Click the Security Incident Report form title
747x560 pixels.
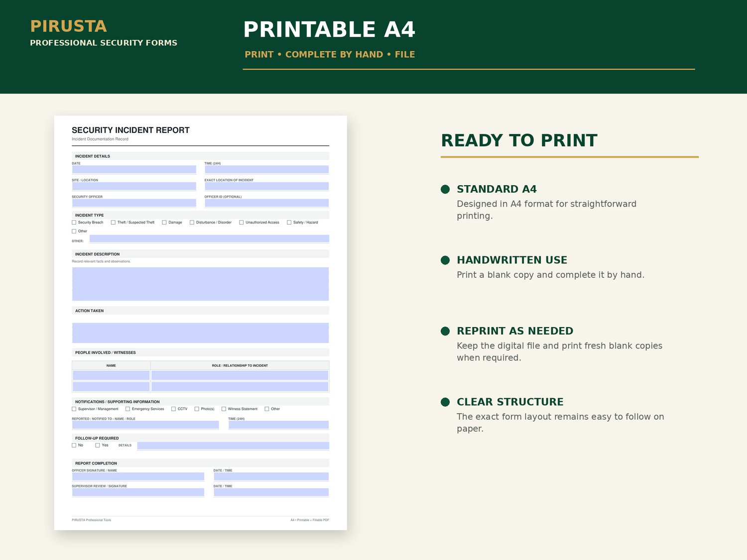[130, 130]
